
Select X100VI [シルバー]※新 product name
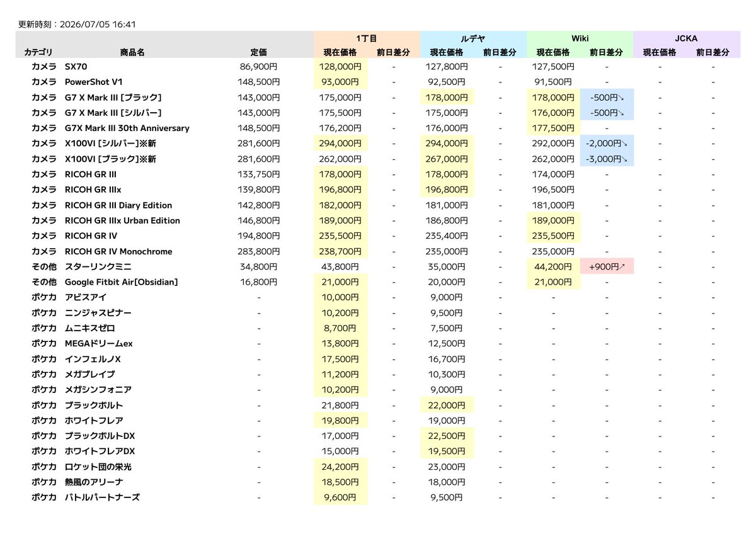click(x=110, y=144)
